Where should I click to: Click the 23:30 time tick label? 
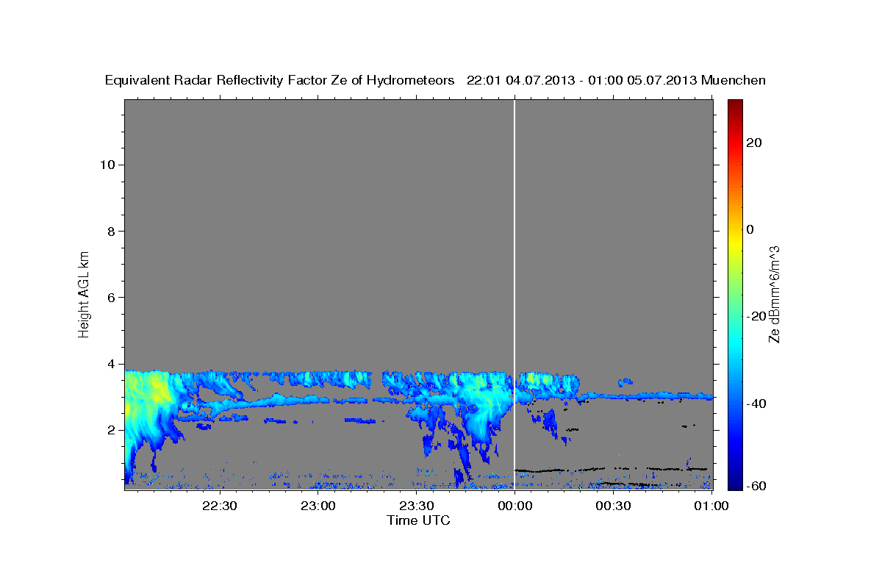tap(416, 506)
